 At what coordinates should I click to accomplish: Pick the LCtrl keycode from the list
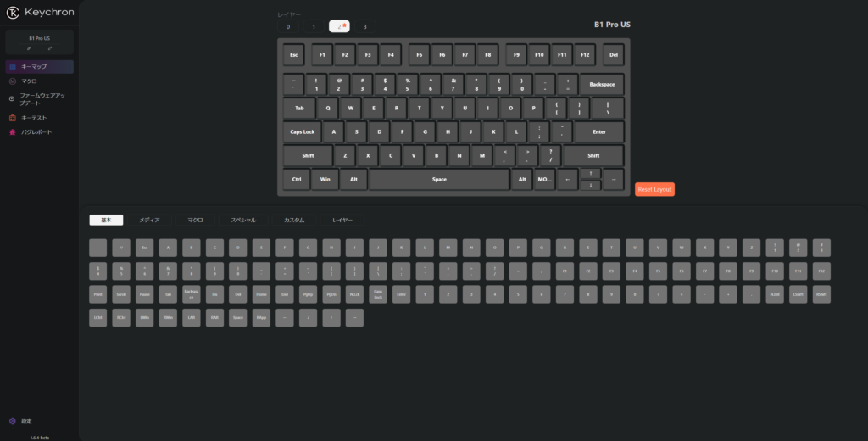[x=98, y=317]
